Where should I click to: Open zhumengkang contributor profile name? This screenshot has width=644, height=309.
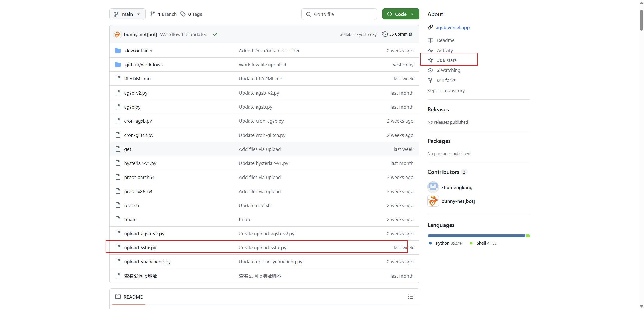(x=457, y=187)
